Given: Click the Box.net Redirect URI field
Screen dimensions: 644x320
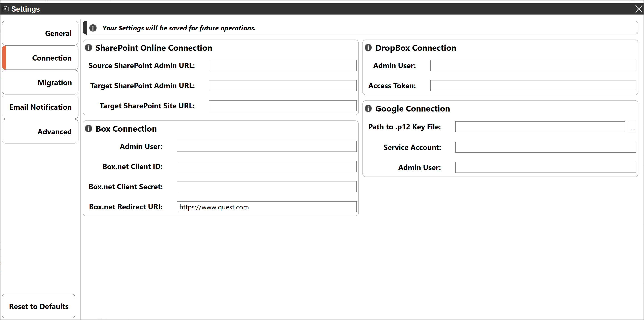Looking at the screenshot, I should [267, 207].
